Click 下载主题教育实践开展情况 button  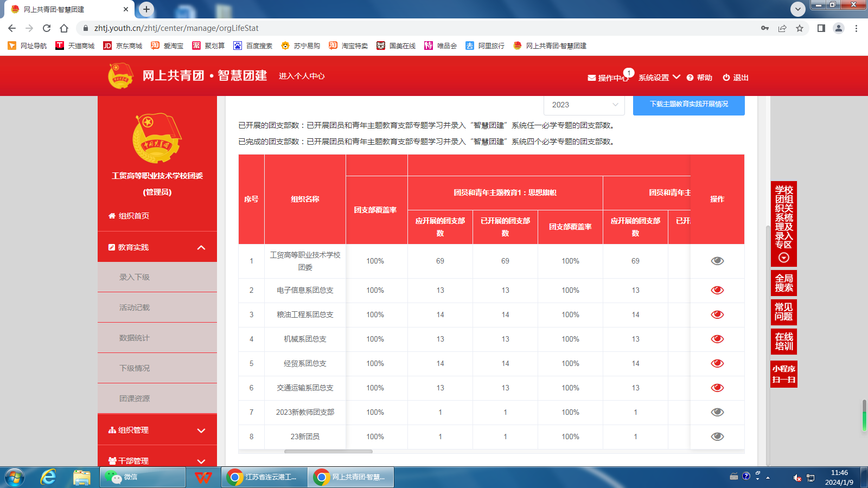pyautogui.click(x=688, y=104)
